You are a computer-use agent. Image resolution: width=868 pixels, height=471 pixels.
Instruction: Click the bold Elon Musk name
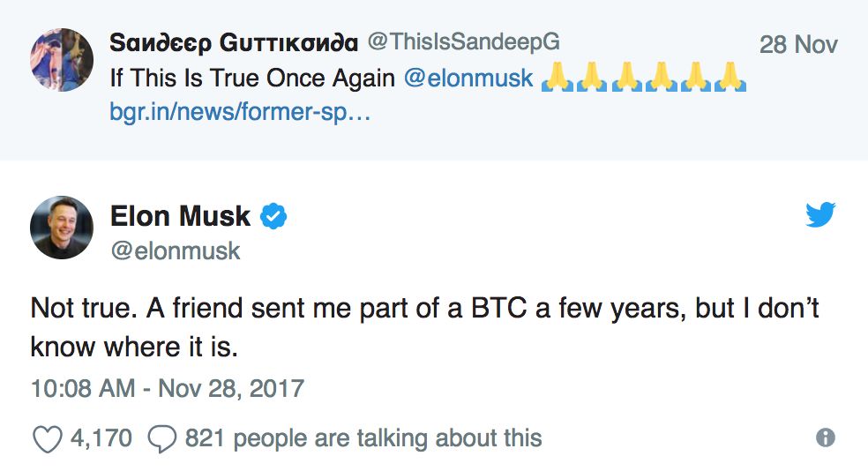click(181, 215)
